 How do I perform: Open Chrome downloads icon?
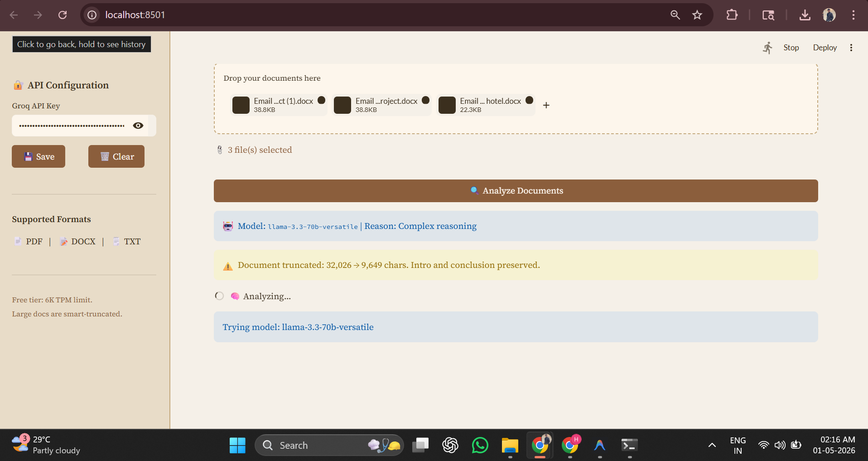click(x=805, y=15)
